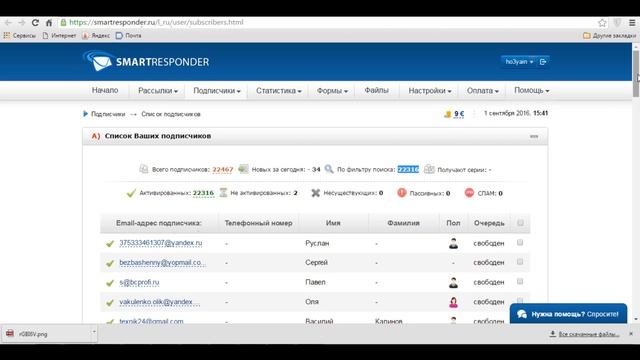Screen dimensions: 640x360
Task: Expand the Формы menu
Action: pyautogui.click(x=332, y=91)
